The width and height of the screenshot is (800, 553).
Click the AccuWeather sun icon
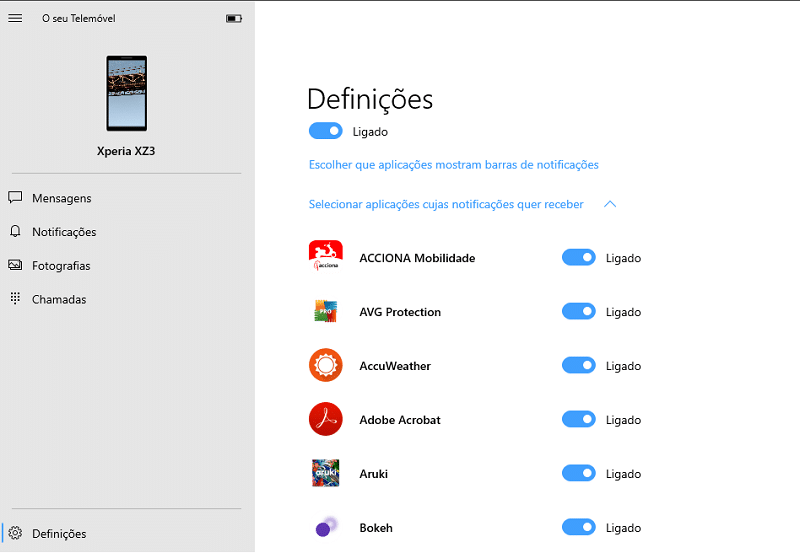(326, 365)
